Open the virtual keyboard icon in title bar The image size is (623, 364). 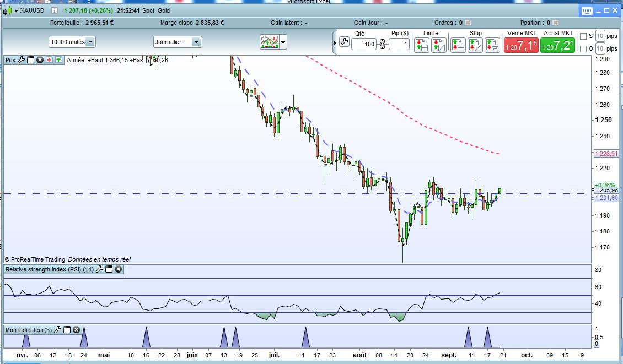(x=587, y=10)
